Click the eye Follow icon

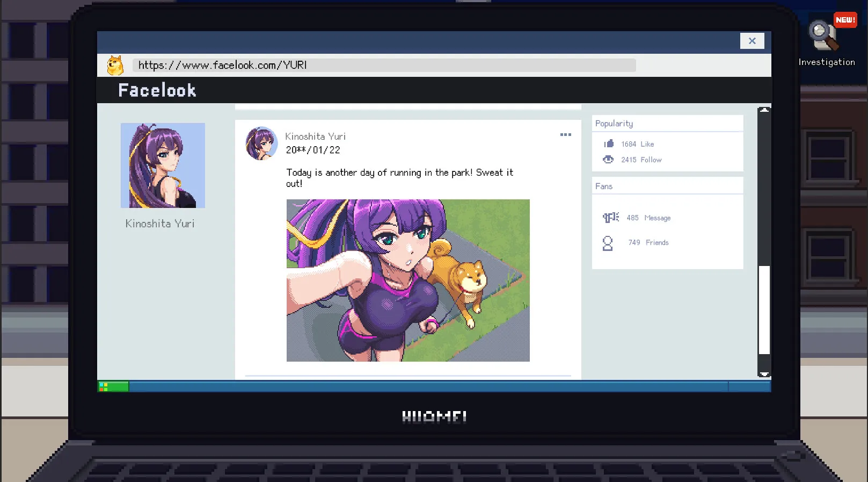coord(608,160)
